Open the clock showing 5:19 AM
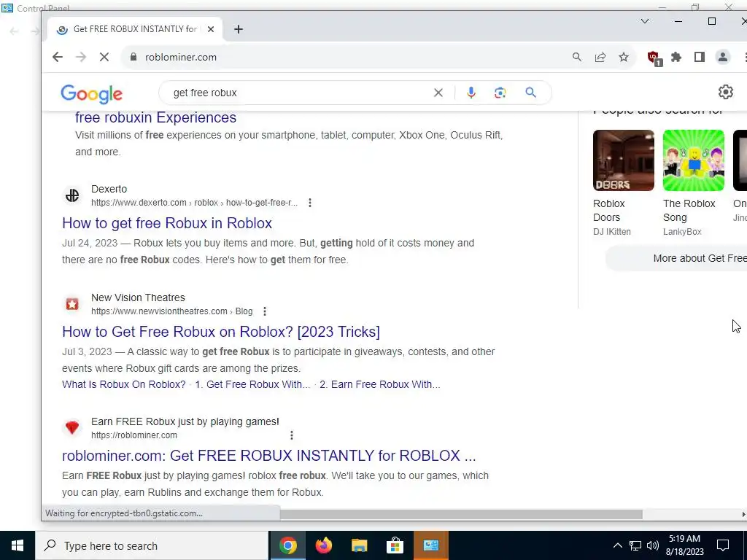Screen dimensions: 747x560 (x=684, y=545)
